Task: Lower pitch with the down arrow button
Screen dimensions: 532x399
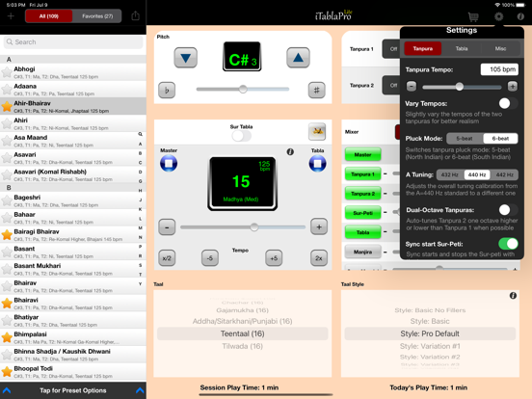Action: (186, 58)
